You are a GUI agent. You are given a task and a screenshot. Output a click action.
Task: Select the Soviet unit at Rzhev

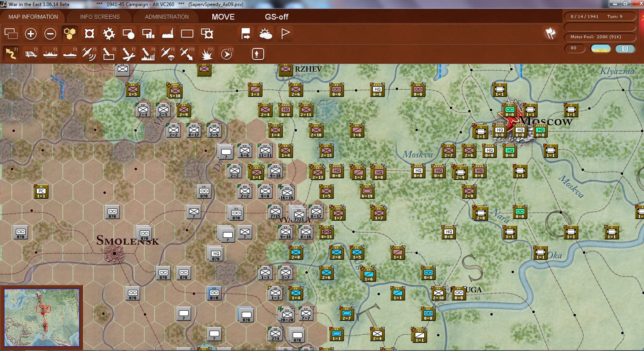286,70
